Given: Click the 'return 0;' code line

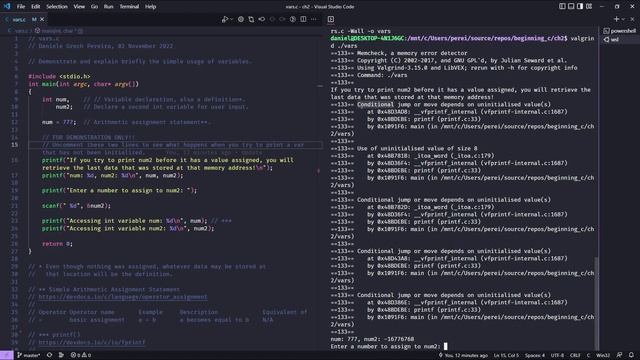Looking at the screenshot, I should pos(57,244).
